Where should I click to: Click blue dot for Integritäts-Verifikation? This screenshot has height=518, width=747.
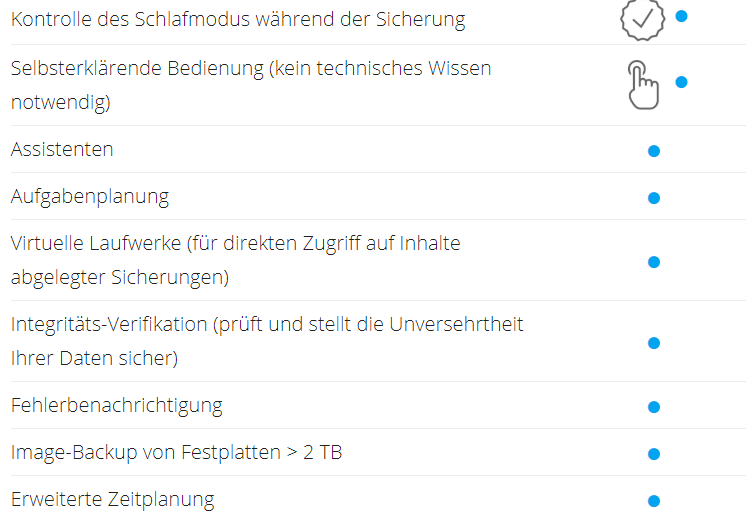[x=654, y=343]
